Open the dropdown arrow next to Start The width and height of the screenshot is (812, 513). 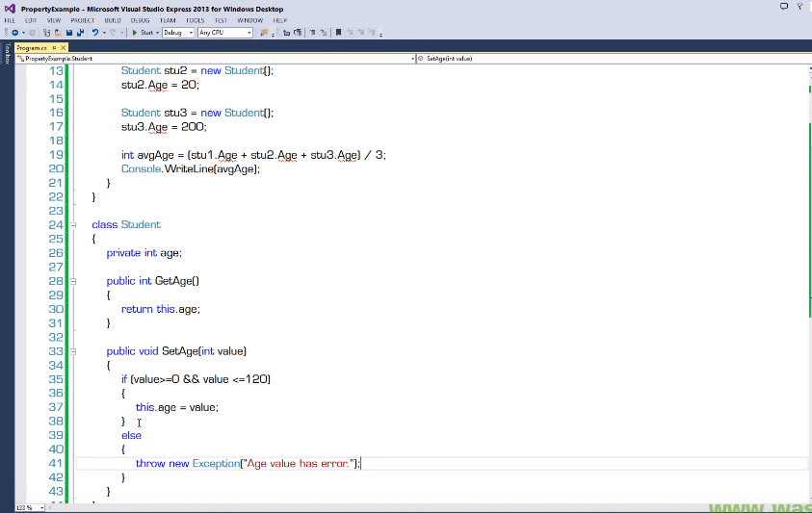[x=157, y=33]
